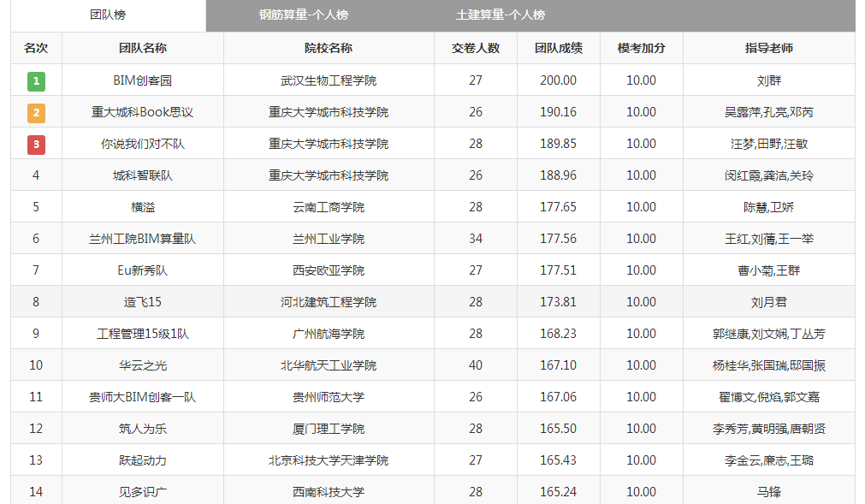This screenshot has width=865, height=504.
Task: Click submission count 40
Action: [x=476, y=365]
